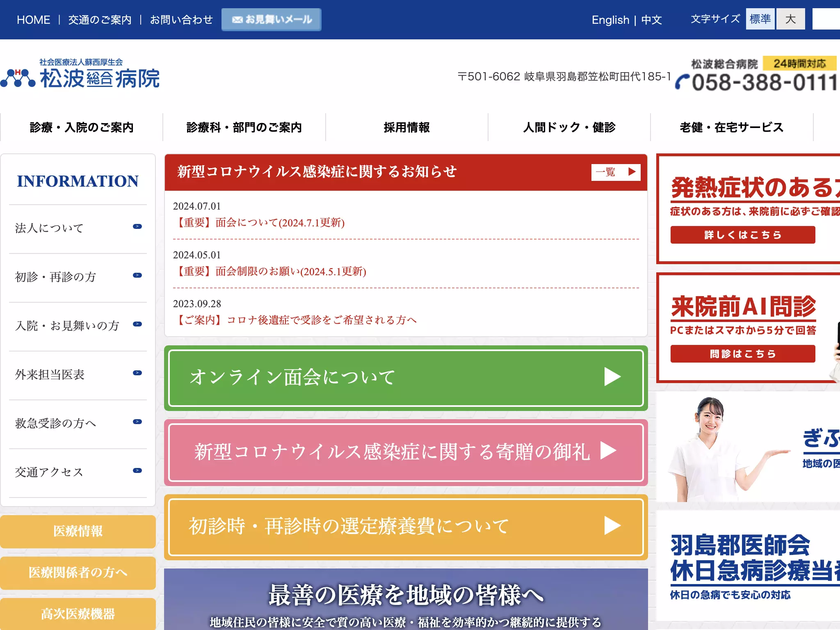The image size is (840, 630).
Task: Switch language to 中文
Action: [651, 20]
